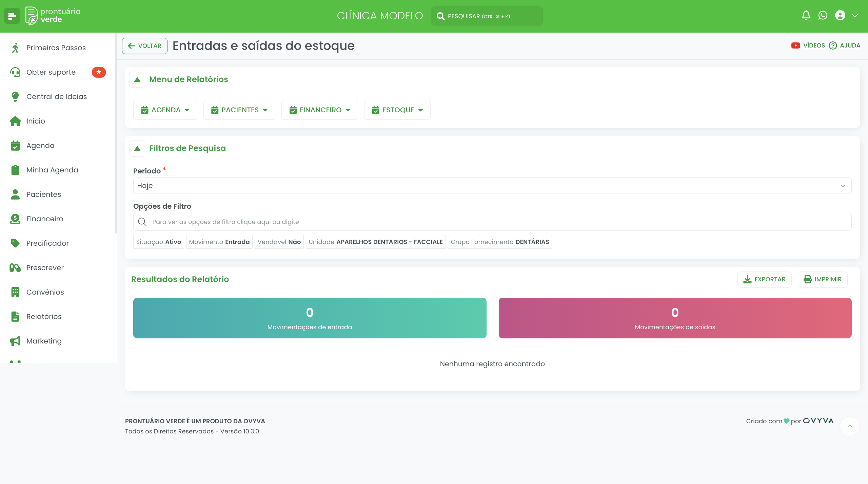Collapse the Filtros de Pesquisa section

tap(137, 149)
